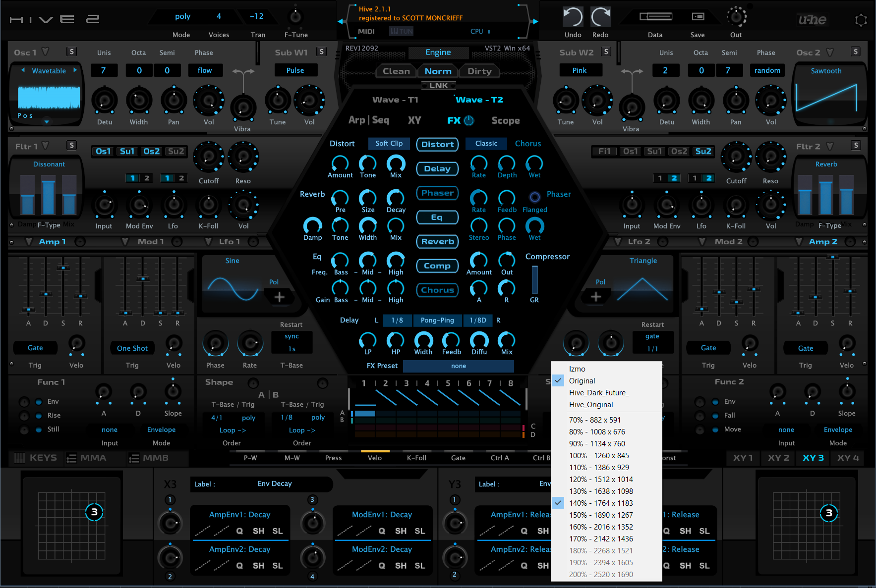Switch to the Wave - T1 tab
This screenshot has height=588, width=876.
point(395,100)
